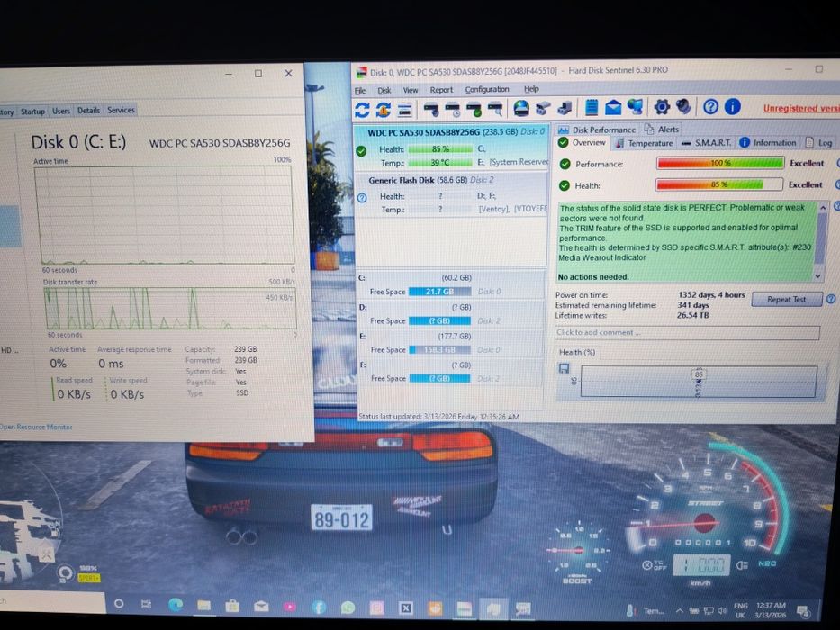Click the ENG UK language indicator
This screenshot has height=630, width=840.
tap(741, 610)
